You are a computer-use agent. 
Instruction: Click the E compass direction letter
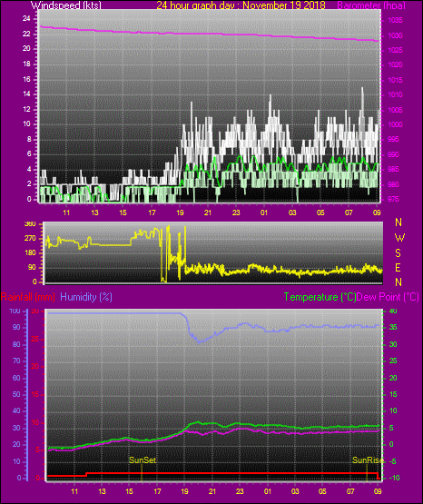398,268
